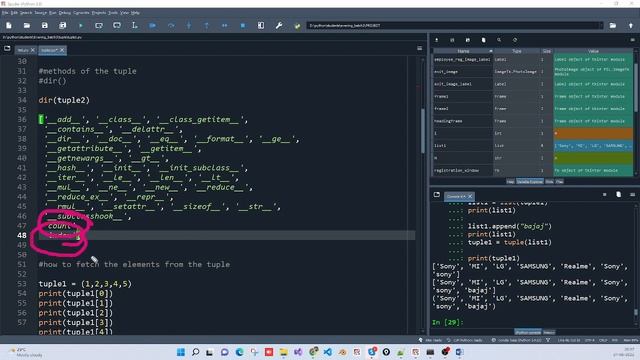The width and height of the screenshot is (640, 360).
Task: Step out and return
Action: [207, 25]
